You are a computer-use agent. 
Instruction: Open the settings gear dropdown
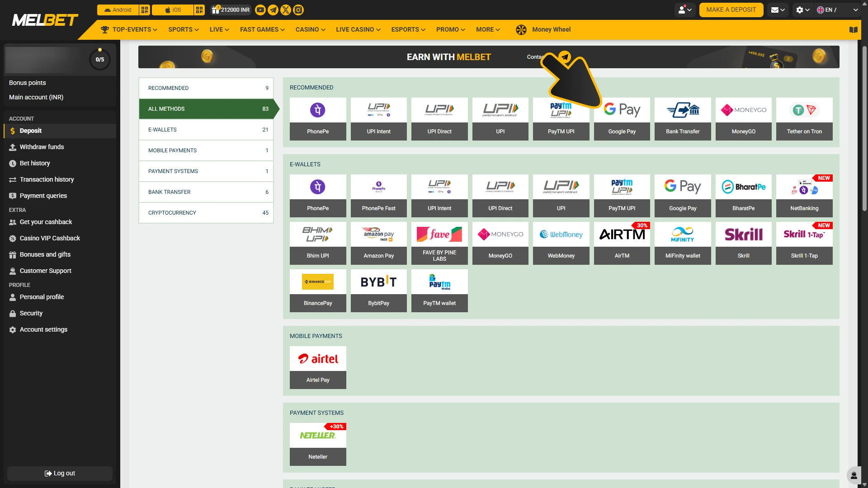pyautogui.click(x=803, y=10)
